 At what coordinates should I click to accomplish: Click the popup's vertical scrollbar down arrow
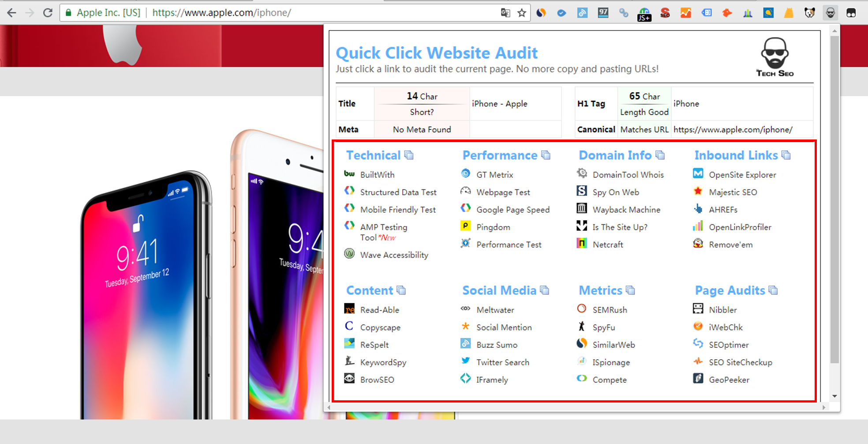[834, 396]
